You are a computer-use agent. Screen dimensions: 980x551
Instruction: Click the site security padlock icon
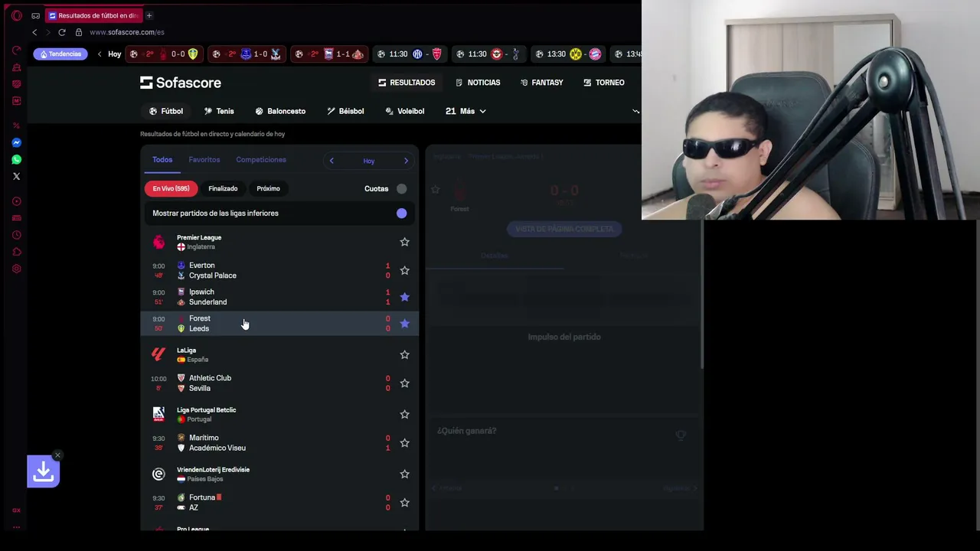point(79,32)
